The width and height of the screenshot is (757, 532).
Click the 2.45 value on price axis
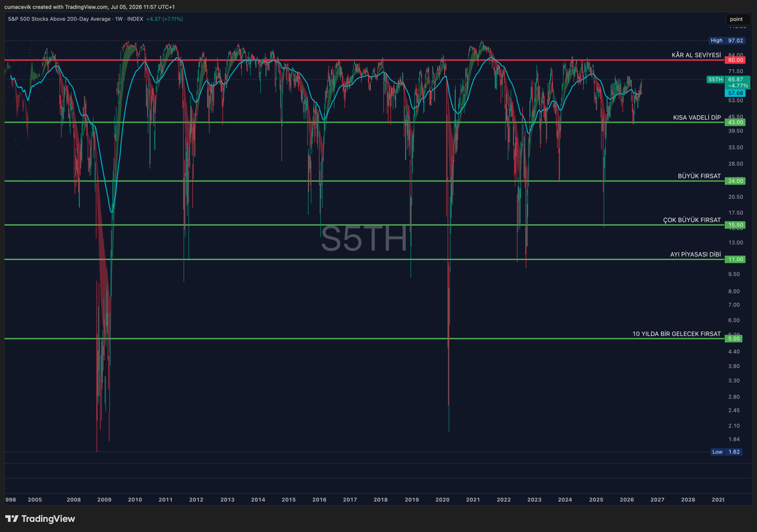[x=734, y=410]
